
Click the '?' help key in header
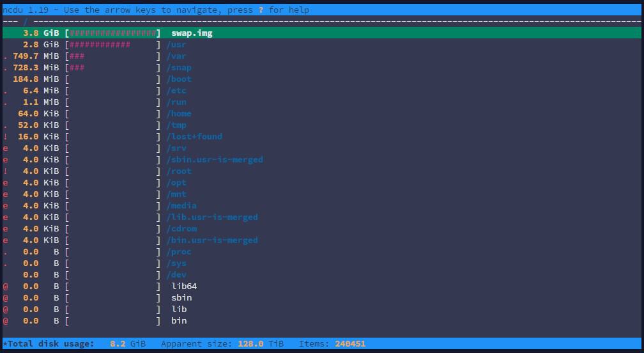261,10
